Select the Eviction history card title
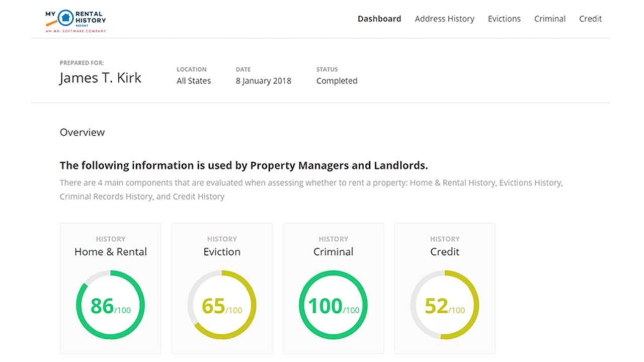The height and width of the screenshot is (362, 644). pos(222,252)
